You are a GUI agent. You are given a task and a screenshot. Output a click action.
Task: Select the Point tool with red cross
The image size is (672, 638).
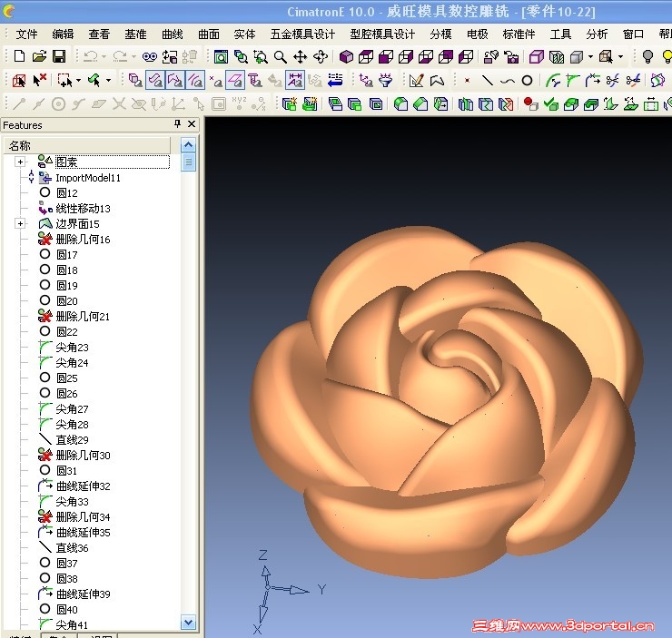[467, 80]
